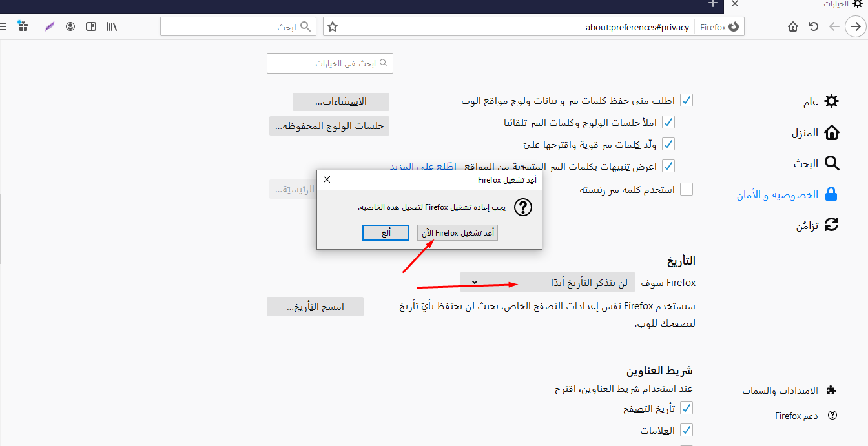This screenshot has width=868, height=446.
Task: Toggle تأريخ التصفح address bar checkbox
Action: pyautogui.click(x=687, y=408)
